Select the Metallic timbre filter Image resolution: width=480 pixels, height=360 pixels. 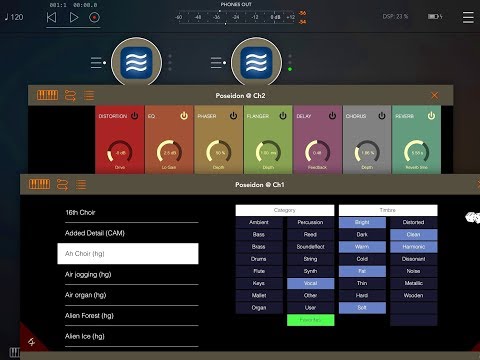(414, 283)
